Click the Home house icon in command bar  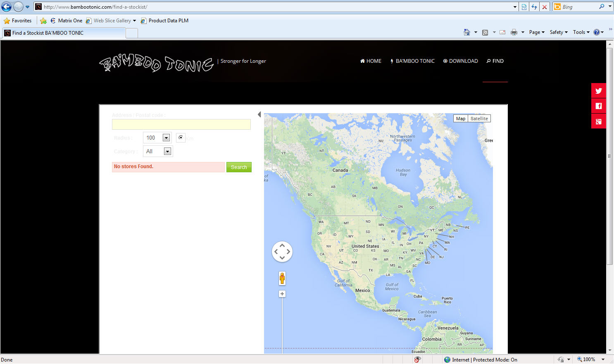[x=467, y=32]
